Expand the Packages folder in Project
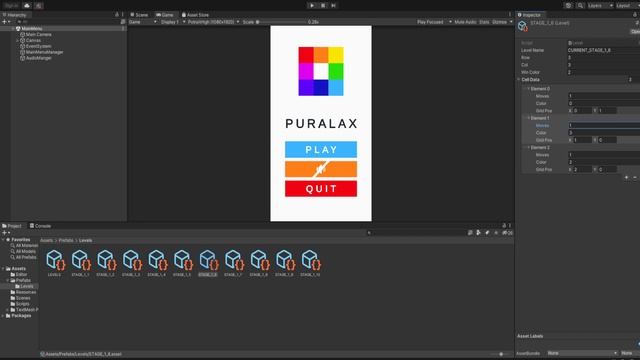 pyautogui.click(x=3, y=316)
